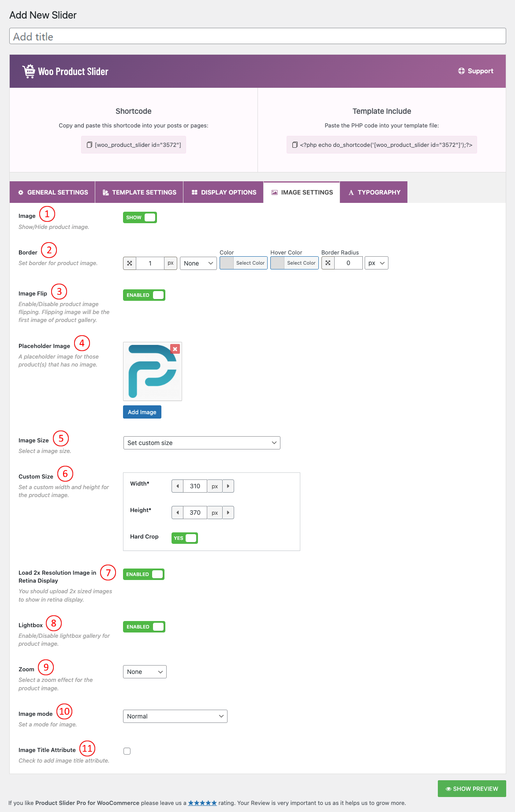Click the shortcode copy icon
The width and height of the screenshot is (515, 812).
tap(89, 145)
